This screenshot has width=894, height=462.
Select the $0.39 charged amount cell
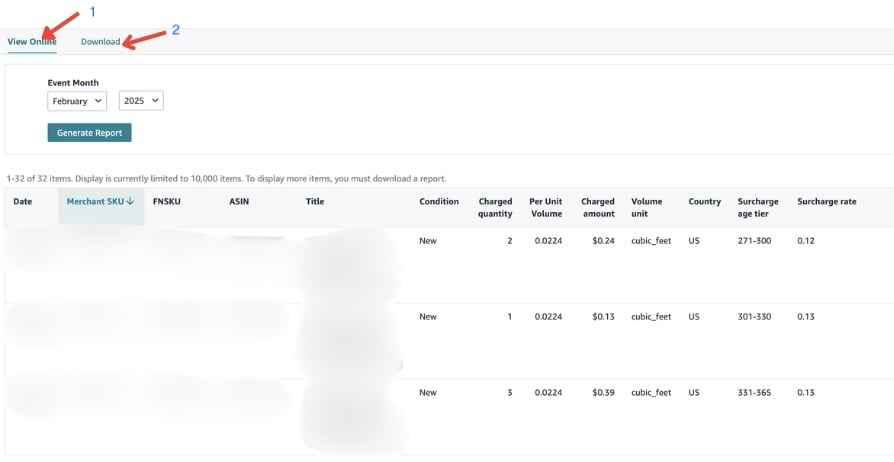click(603, 393)
